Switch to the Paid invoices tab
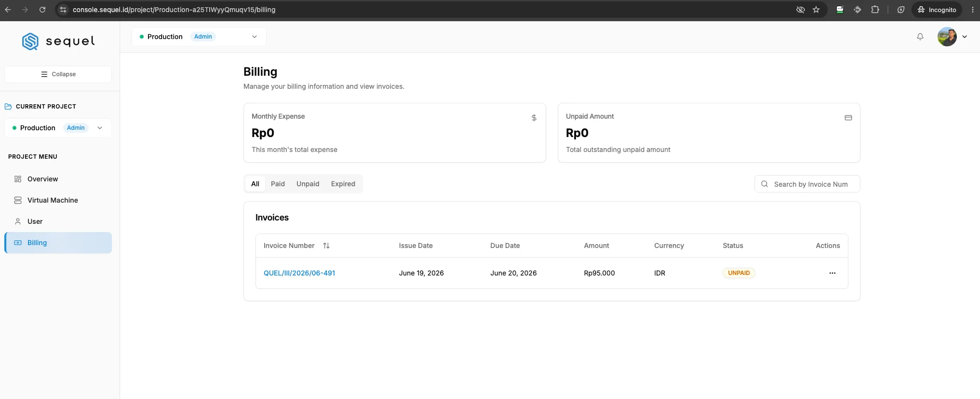This screenshot has width=980, height=399. coord(278,184)
